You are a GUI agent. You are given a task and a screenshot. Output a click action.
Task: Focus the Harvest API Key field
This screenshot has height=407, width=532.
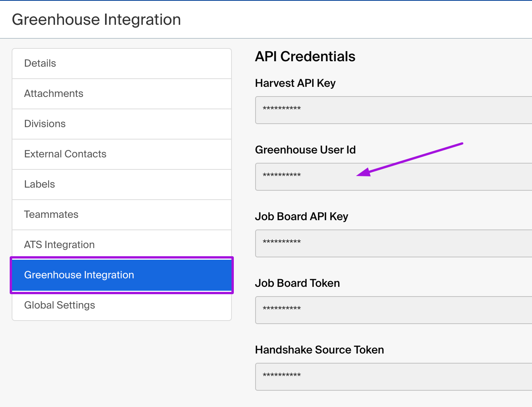point(394,110)
